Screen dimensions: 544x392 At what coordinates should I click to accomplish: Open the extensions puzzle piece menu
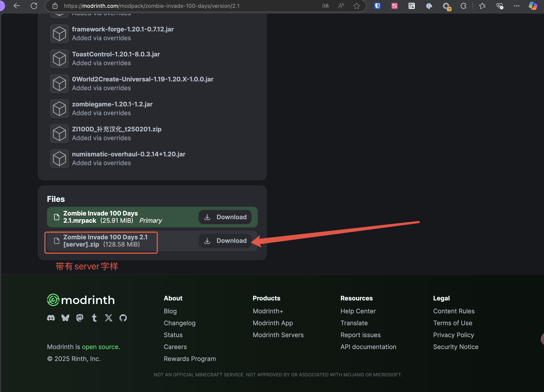click(x=463, y=6)
